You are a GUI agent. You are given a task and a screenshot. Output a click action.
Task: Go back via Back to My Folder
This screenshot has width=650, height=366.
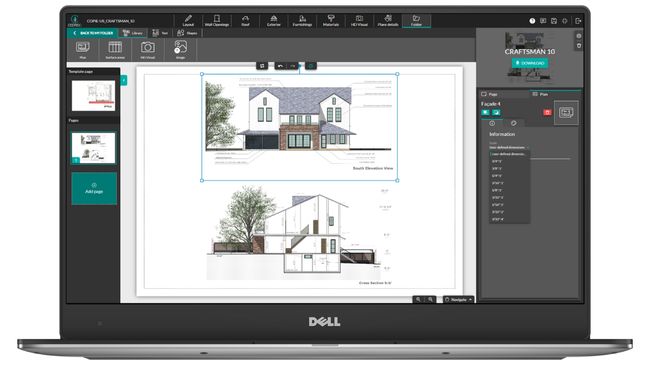click(x=93, y=33)
